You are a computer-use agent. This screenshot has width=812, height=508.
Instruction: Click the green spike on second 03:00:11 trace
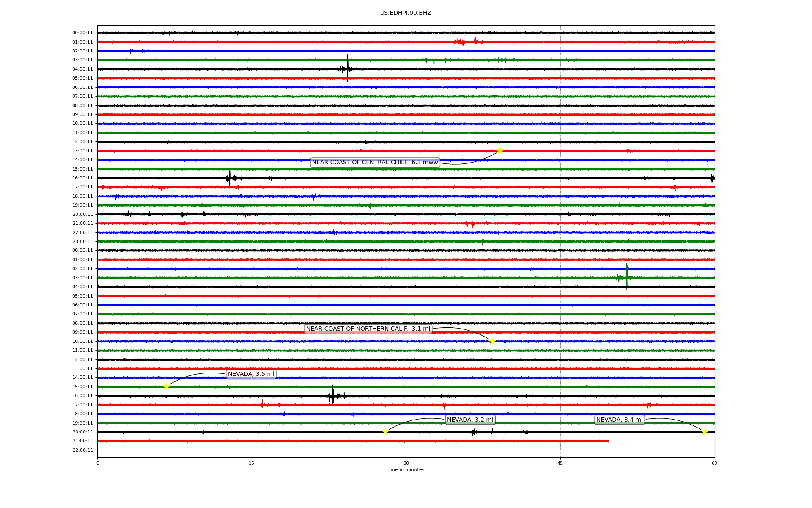[x=626, y=277]
